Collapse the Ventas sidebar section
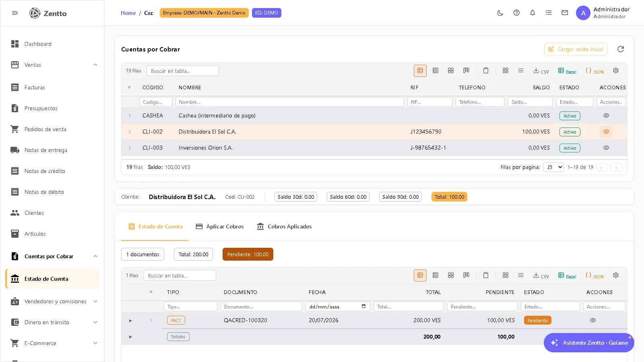Image resolution: width=644 pixels, height=362 pixels. (95, 65)
